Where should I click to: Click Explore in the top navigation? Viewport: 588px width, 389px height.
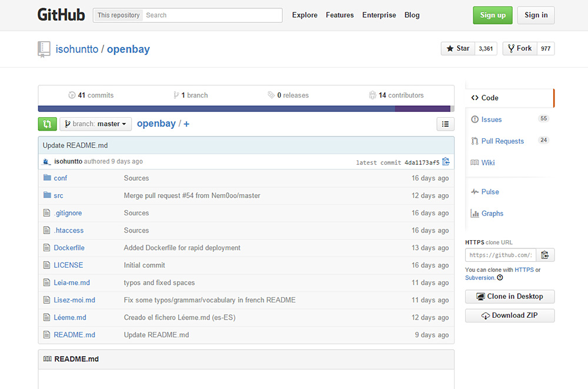click(305, 15)
